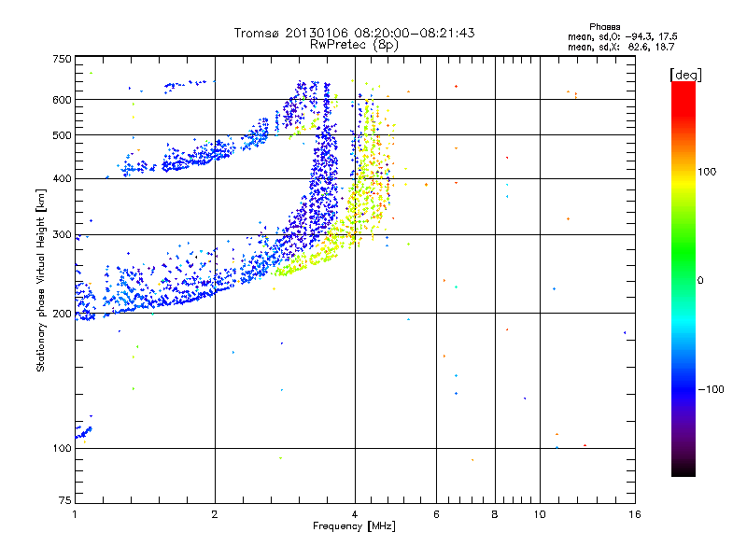Click the x-axis label "4"

point(355,514)
